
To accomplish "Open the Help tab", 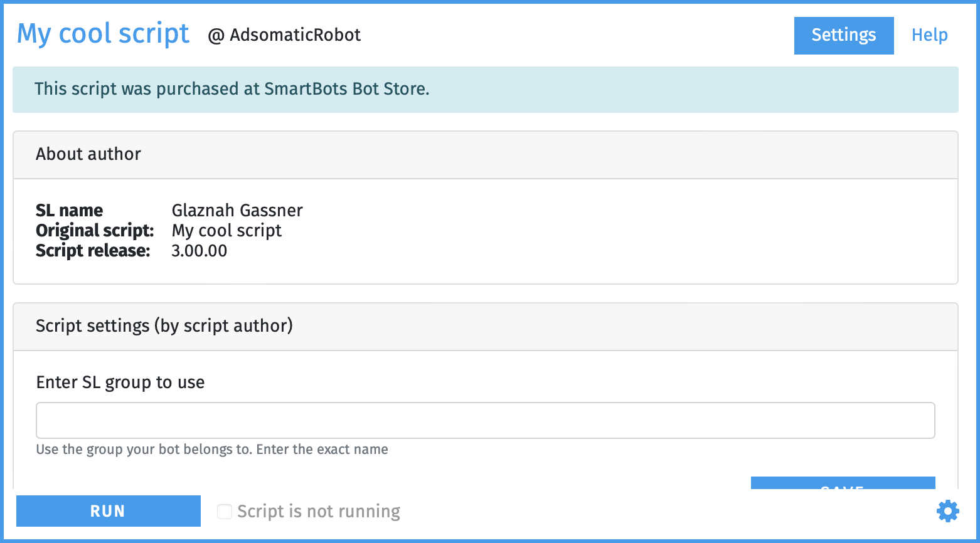I will click(x=929, y=35).
